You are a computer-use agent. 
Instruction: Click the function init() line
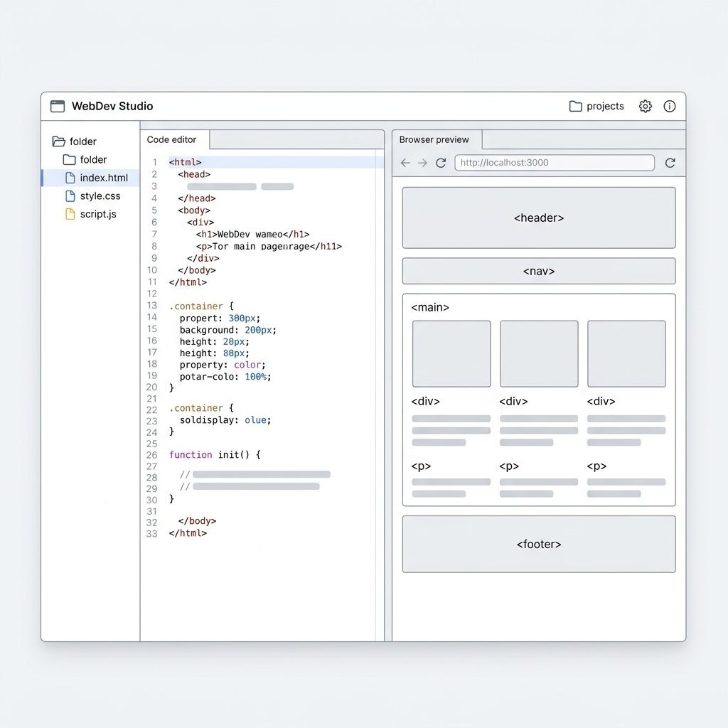[215, 454]
